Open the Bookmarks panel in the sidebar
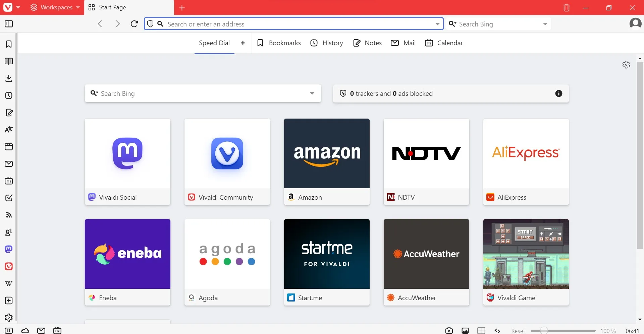Screen dimensions: 644x334 click(x=9, y=44)
